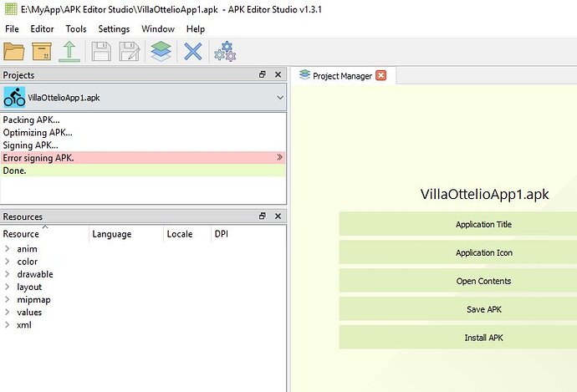Open the File menu
Viewport: 577px width, 392px height.
[12, 28]
